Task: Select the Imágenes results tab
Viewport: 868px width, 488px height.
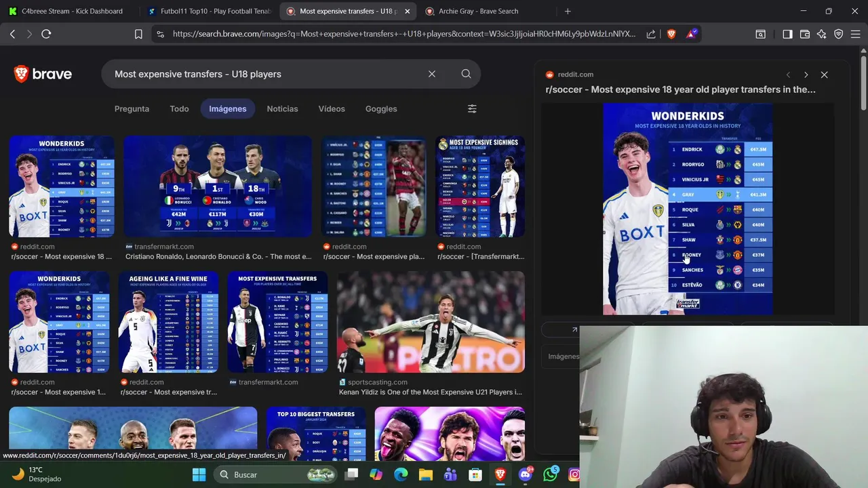Action: [x=228, y=108]
